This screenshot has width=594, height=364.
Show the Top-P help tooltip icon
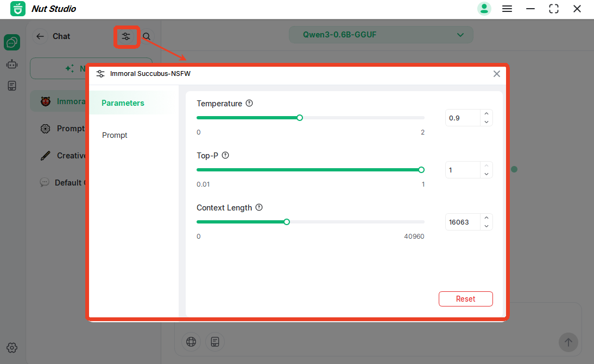coord(225,155)
